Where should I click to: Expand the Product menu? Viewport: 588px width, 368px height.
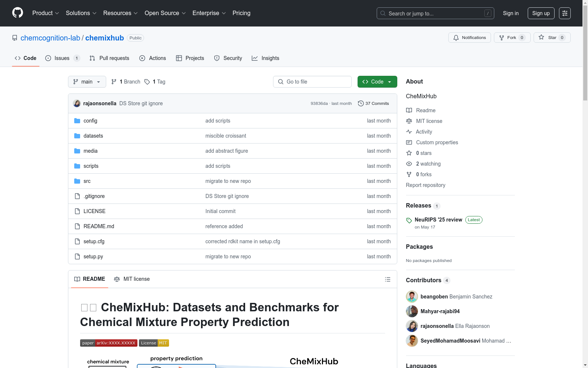[x=46, y=13]
